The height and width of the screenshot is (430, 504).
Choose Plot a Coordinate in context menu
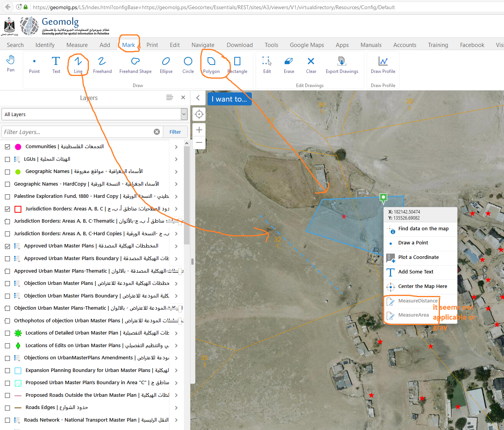click(420, 258)
